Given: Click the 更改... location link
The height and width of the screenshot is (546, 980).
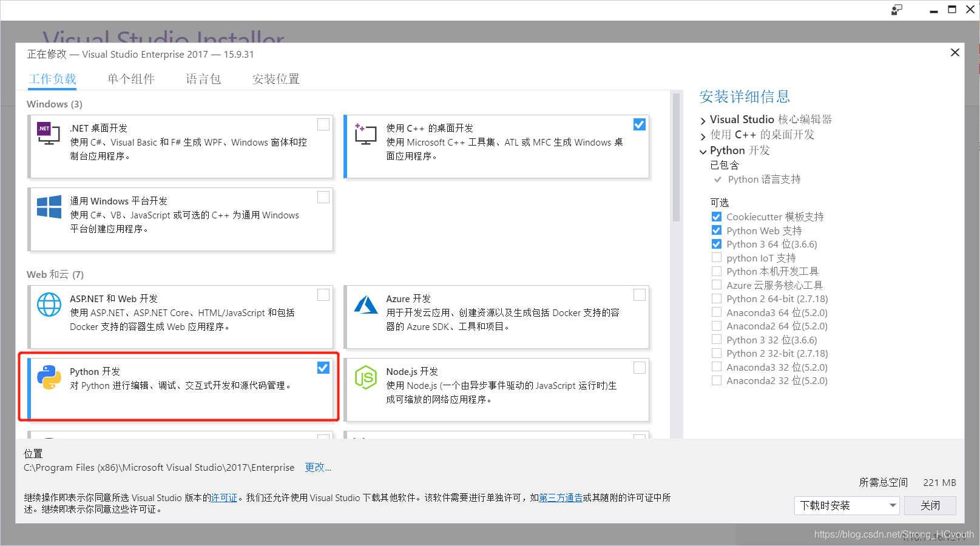Looking at the screenshot, I should click(318, 467).
